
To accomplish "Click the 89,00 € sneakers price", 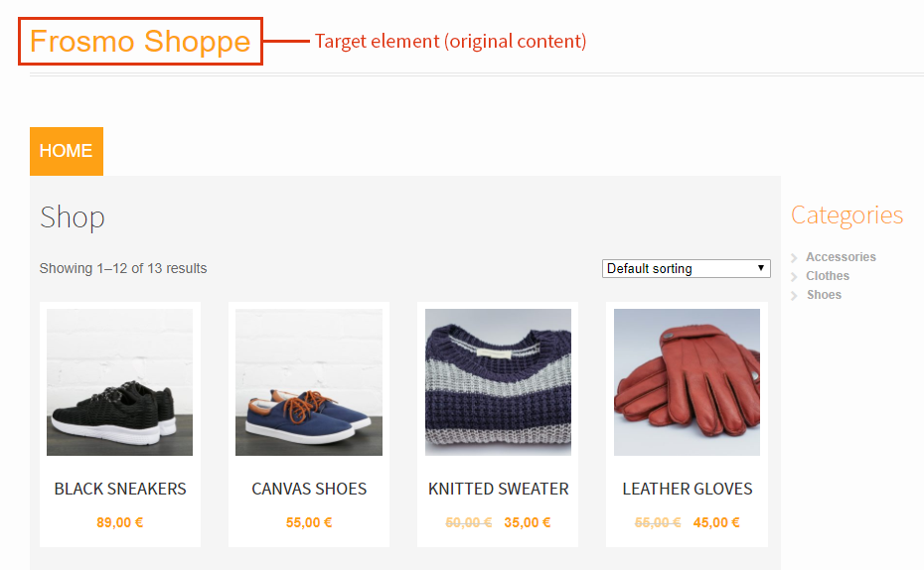I will (x=120, y=523).
